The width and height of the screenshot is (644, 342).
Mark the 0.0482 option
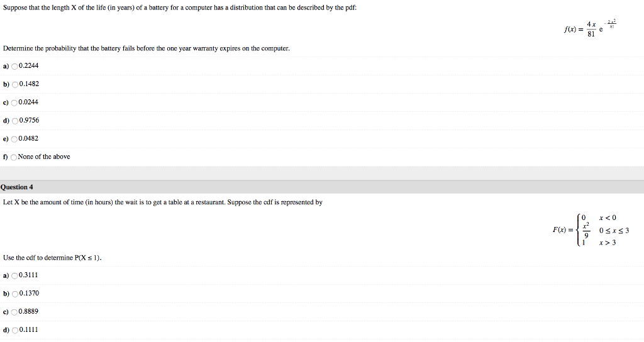point(14,139)
